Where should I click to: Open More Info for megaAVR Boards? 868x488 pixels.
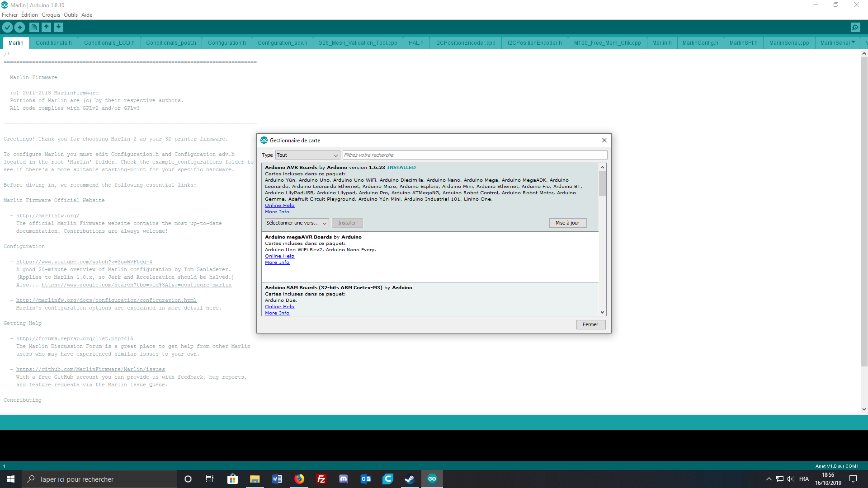[x=277, y=262]
